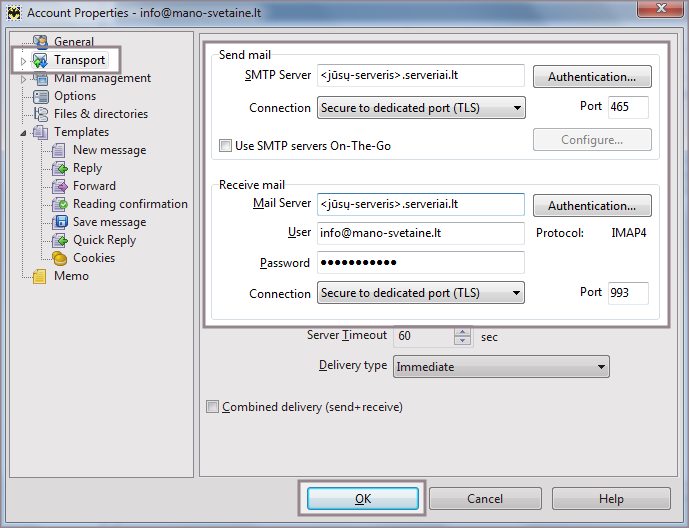Click the Mail management icon

41,79
